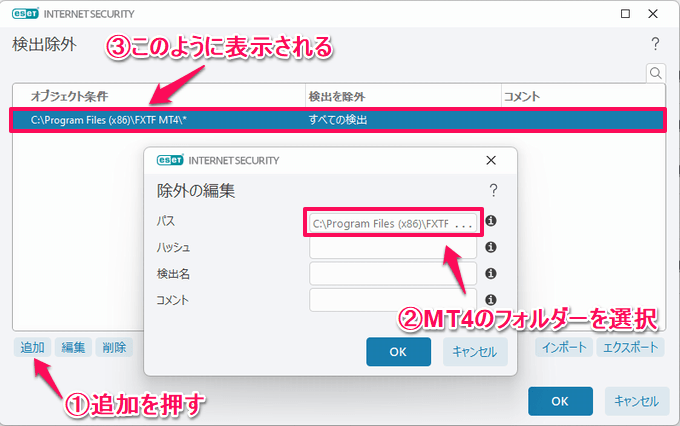This screenshot has height=426, width=680.
Task: Click the 削除 button
Action: point(114,347)
